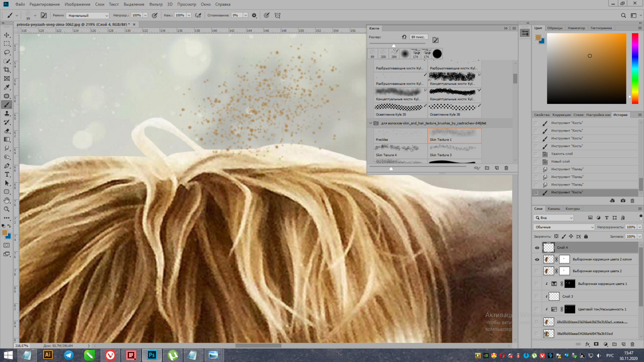
Task: Select the Eraser tool
Action: point(7,131)
